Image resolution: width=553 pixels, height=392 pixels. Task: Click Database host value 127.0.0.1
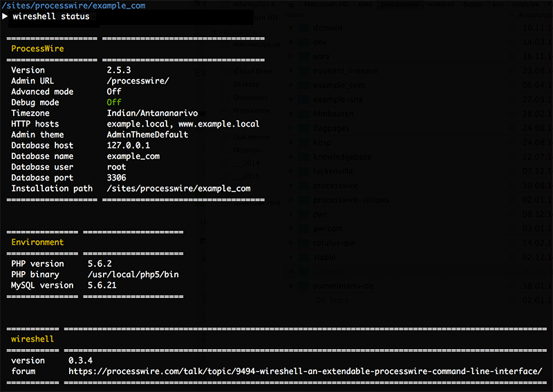pyautogui.click(x=129, y=145)
